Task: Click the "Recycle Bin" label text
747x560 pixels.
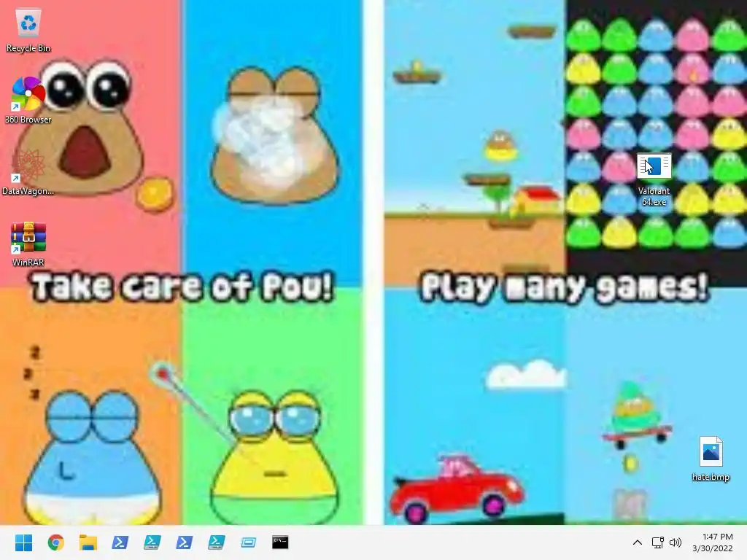Action: pos(28,48)
